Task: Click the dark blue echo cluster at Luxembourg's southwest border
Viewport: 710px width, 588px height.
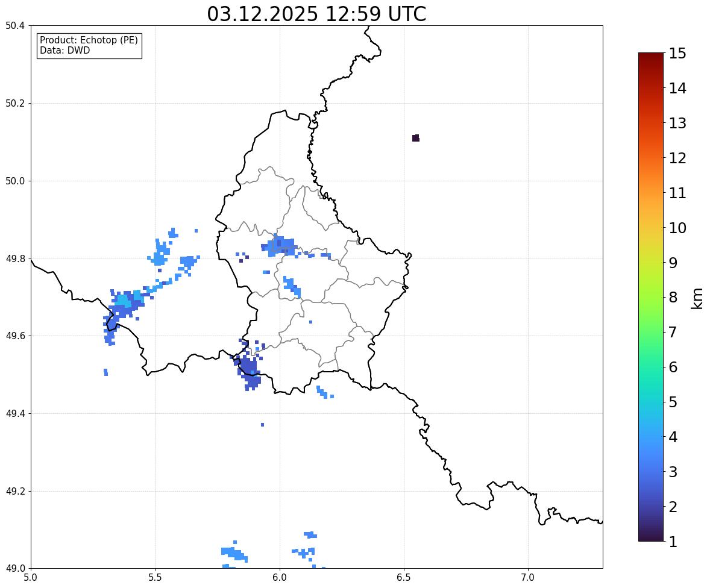Action: coord(248,367)
